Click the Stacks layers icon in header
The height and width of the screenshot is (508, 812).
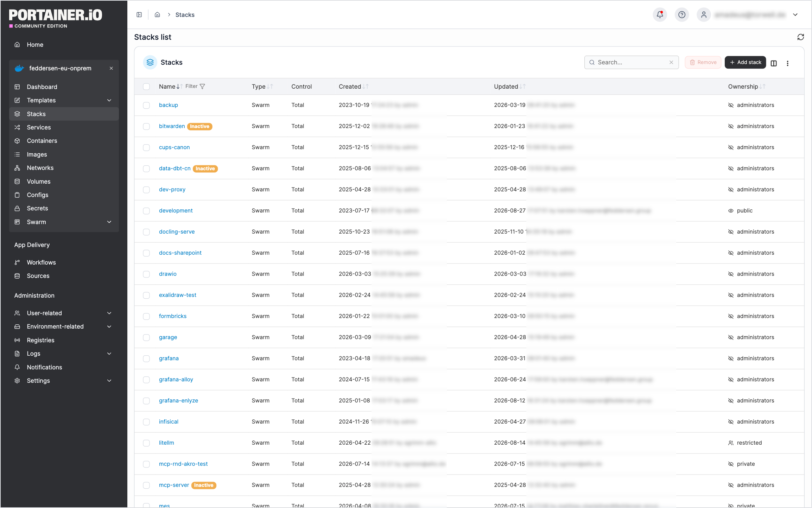pyautogui.click(x=150, y=62)
